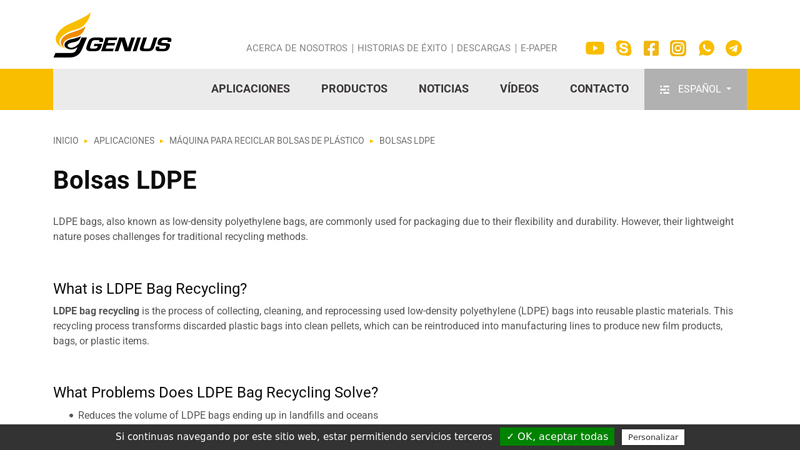Start a WhatsApp chat via icon
Viewport: 800px width, 450px height.
coord(706,48)
